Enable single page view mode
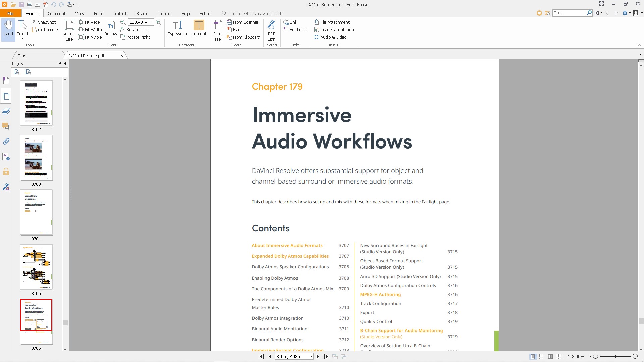 533,356
